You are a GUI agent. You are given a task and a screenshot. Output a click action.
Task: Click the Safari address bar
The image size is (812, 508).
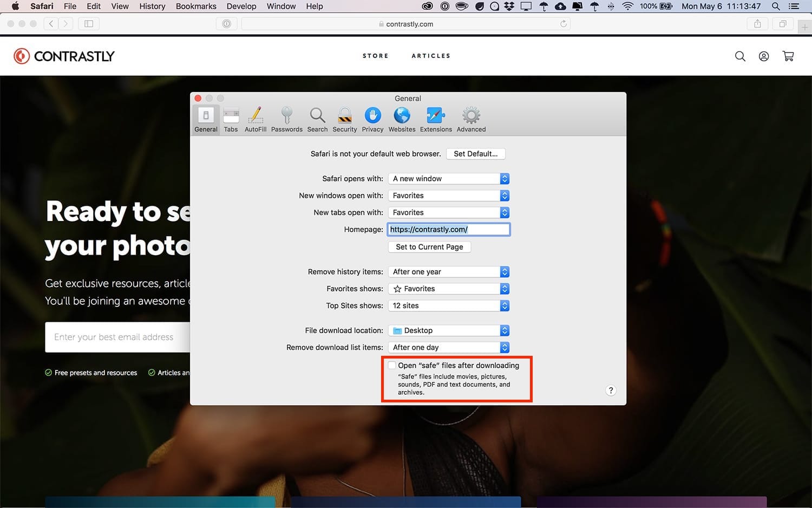(406, 24)
